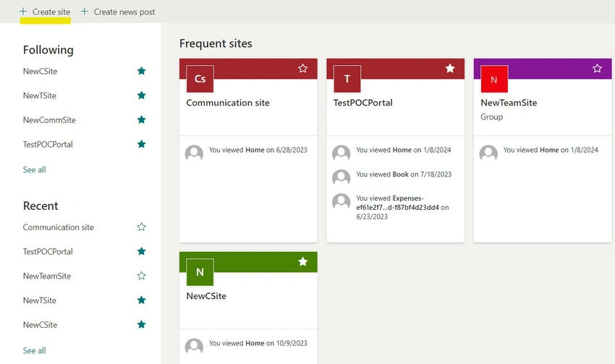Toggle NewCommSite follow star
Image resolution: width=615 pixels, height=364 pixels.
pyautogui.click(x=141, y=119)
